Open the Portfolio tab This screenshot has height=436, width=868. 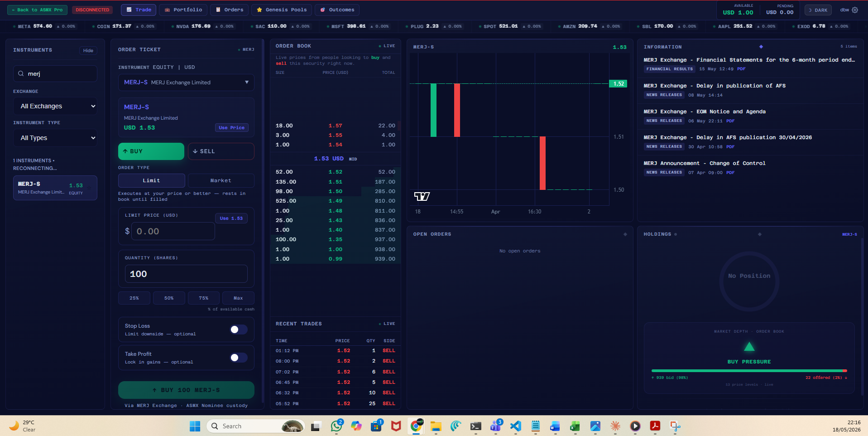click(183, 10)
